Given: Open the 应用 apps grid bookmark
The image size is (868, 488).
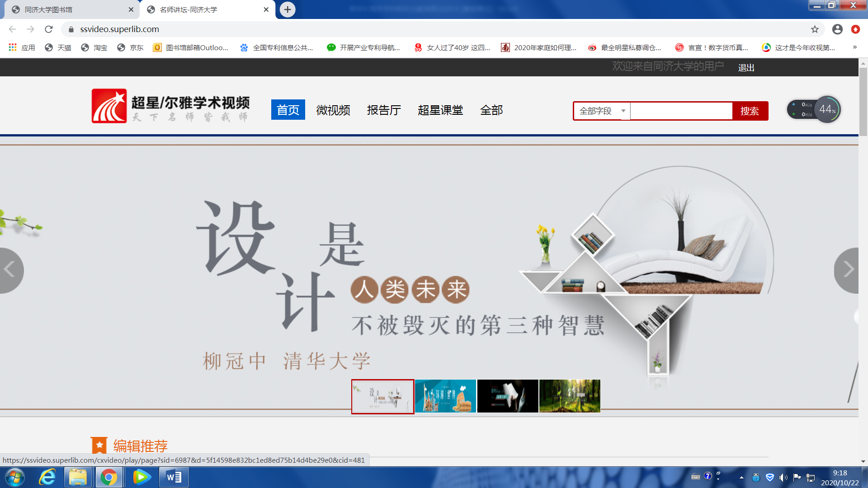Looking at the screenshot, I should pos(22,47).
